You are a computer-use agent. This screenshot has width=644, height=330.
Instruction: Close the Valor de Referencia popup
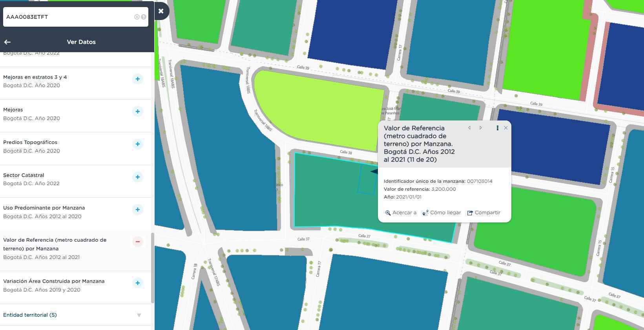click(x=506, y=128)
